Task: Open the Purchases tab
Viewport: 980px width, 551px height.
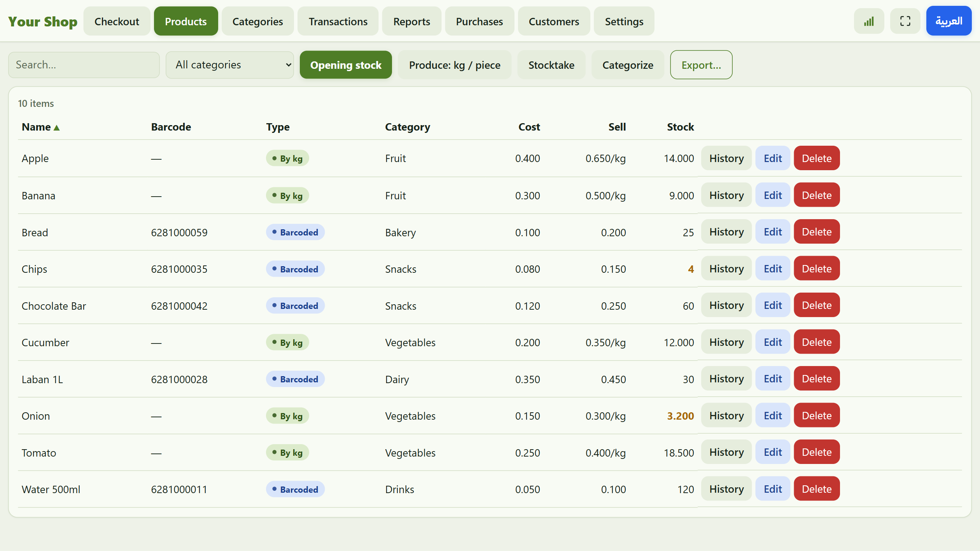Action: coord(479,21)
